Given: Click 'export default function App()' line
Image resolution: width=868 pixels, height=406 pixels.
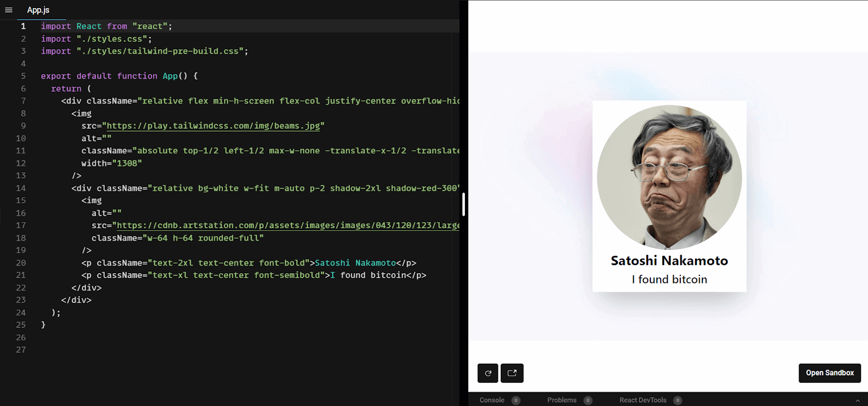Looking at the screenshot, I should [x=119, y=76].
